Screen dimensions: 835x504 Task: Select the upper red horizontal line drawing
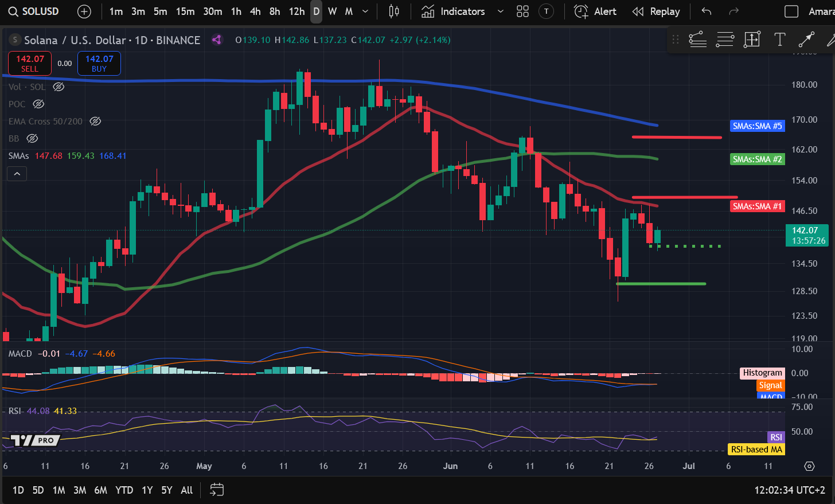pos(677,137)
